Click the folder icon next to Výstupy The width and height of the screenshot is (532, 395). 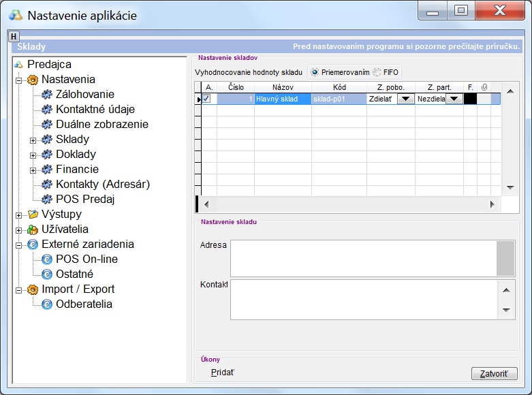click(x=32, y=215)
